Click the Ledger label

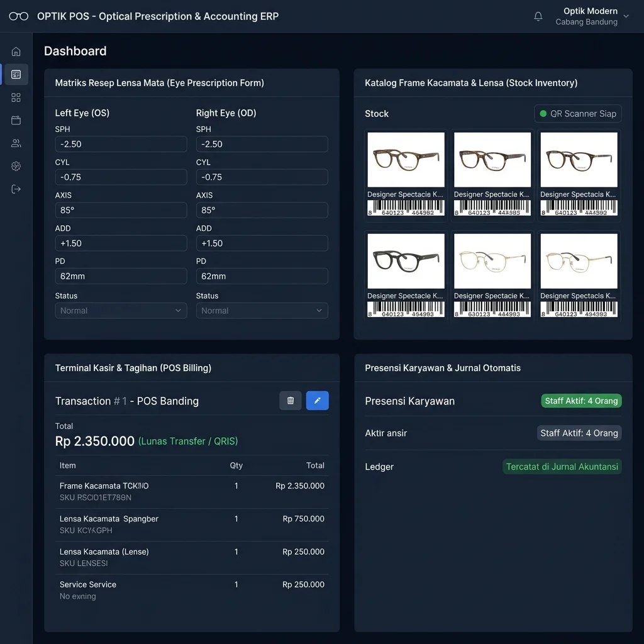(x=379, y=467)
